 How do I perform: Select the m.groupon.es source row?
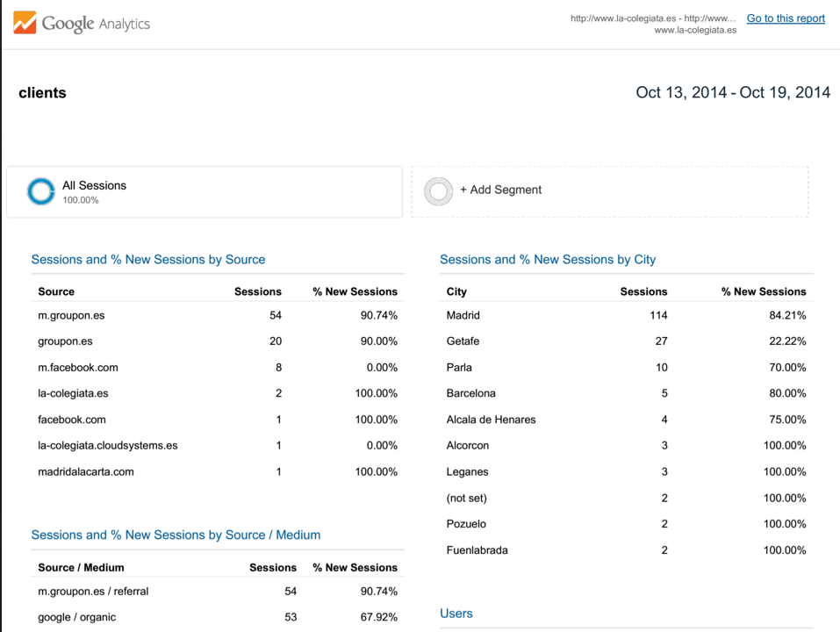[x=218, y=315]
